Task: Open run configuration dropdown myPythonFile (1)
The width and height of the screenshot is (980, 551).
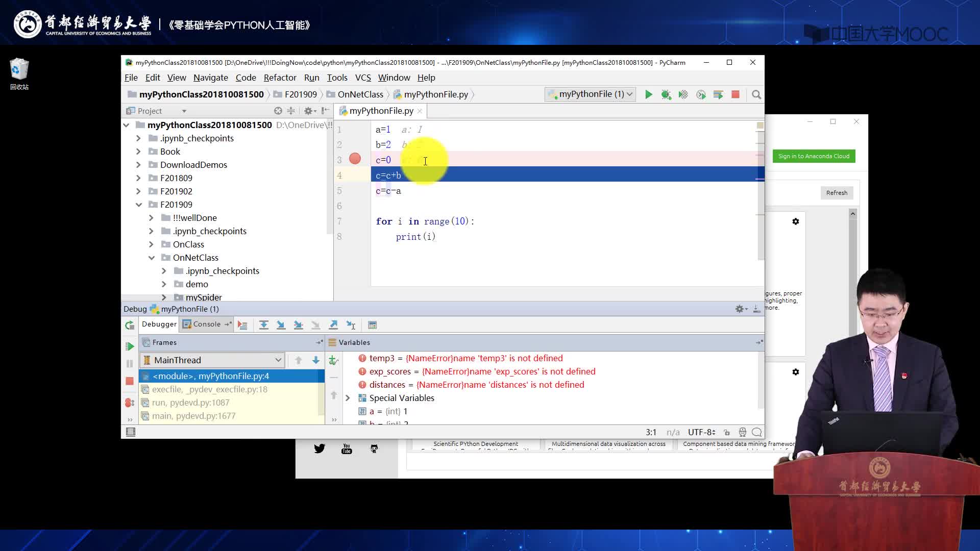Action: coord(590,94)
